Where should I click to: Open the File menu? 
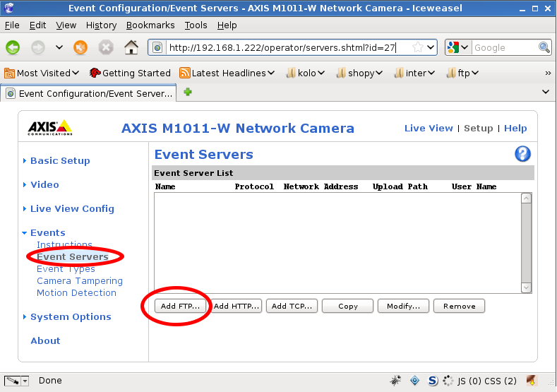pos(12,25)
